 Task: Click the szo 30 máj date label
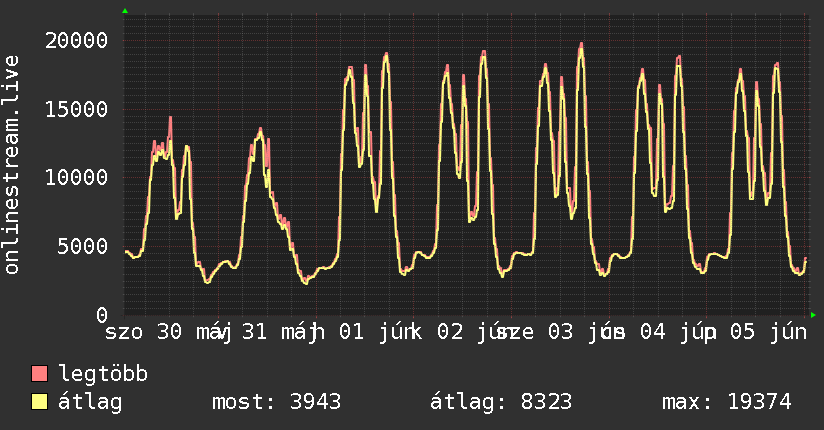coord(168,333)
